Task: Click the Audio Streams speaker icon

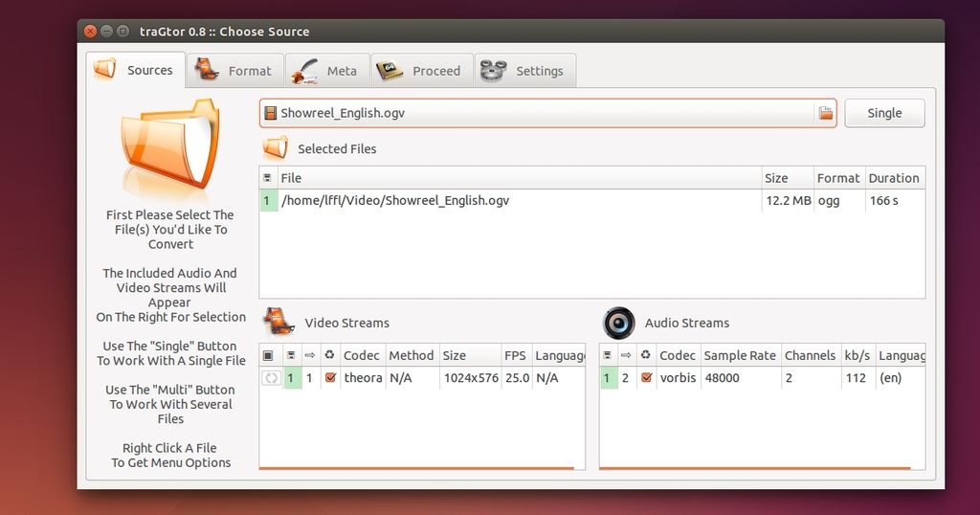Action: (618, 323)
